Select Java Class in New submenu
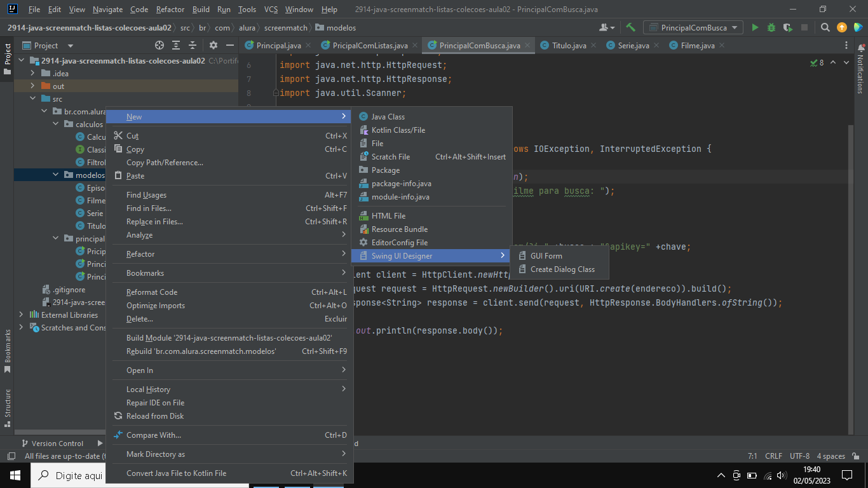This screenshot has height=488, width=868. tap(432, 117)
